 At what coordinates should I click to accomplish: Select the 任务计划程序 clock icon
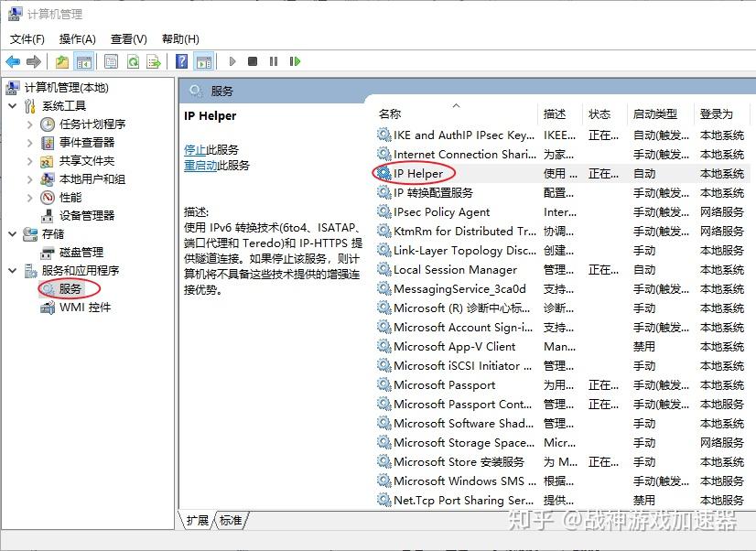(47, 124)
